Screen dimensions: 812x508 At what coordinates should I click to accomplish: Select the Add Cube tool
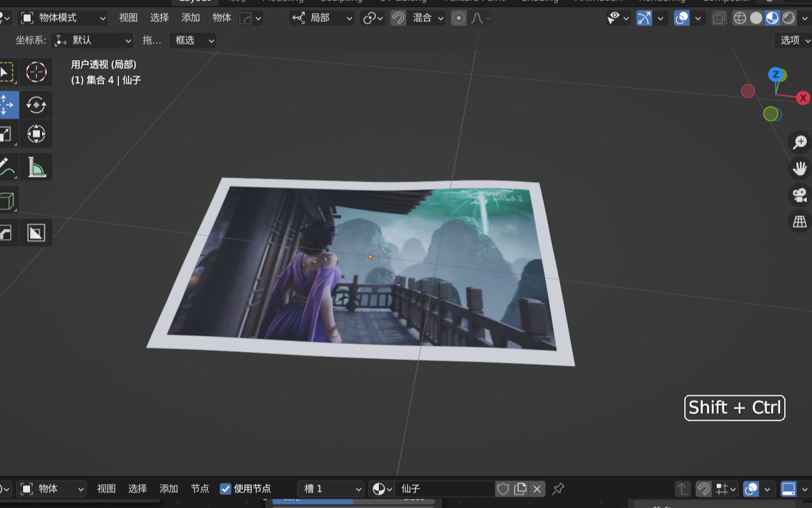[7, 201]
